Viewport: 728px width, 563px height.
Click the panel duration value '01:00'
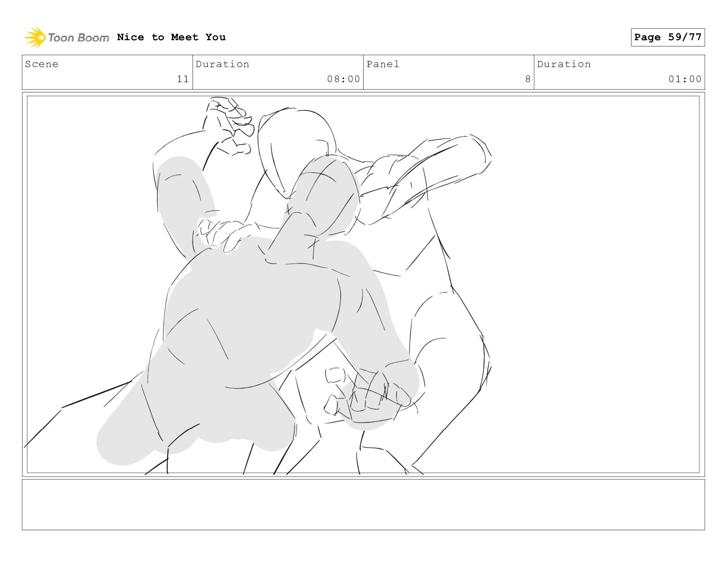pyautogui.click(x=685, y=79)
